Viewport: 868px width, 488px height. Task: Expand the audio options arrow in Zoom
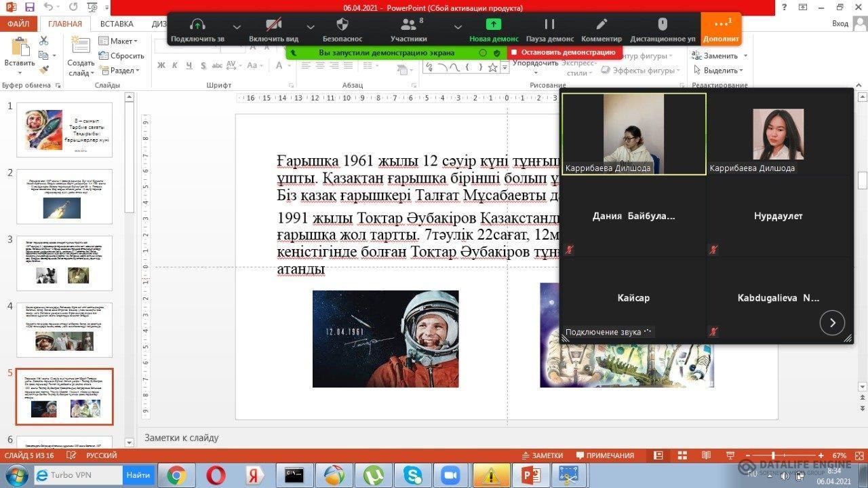pyautogui.click(x=236, y=26)
